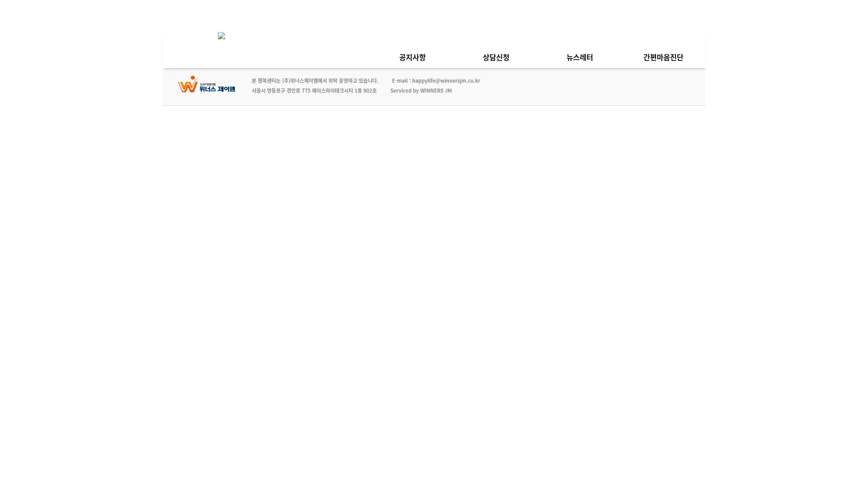Open the 공지사항 menu
The height and width of the screenshot is (488, 868).
412,57
